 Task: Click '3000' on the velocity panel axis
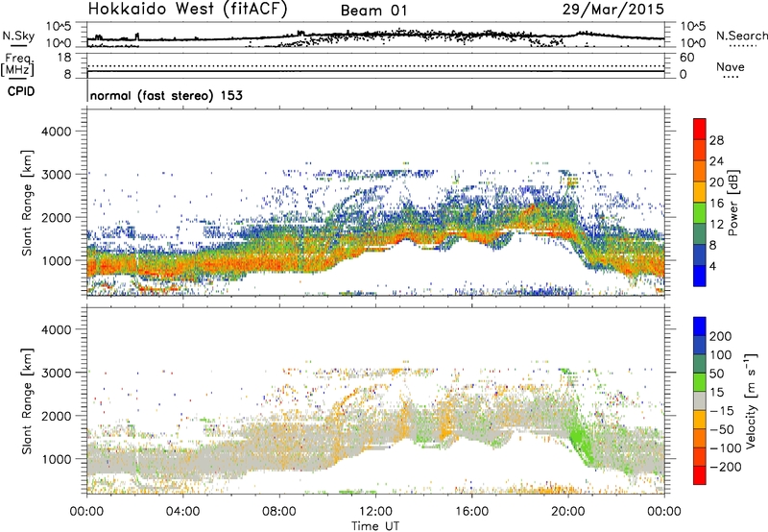point(56,373)
